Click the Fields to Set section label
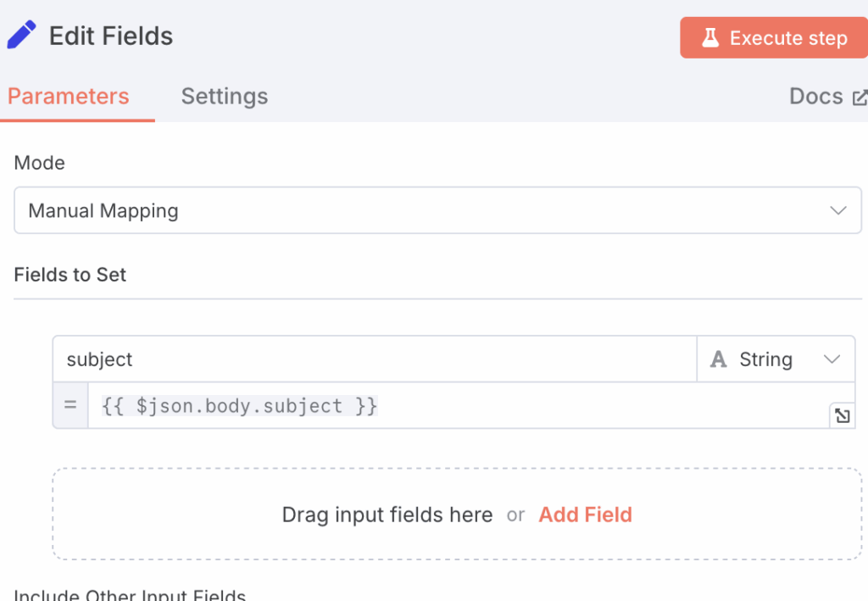 click(x=70, y=275)
